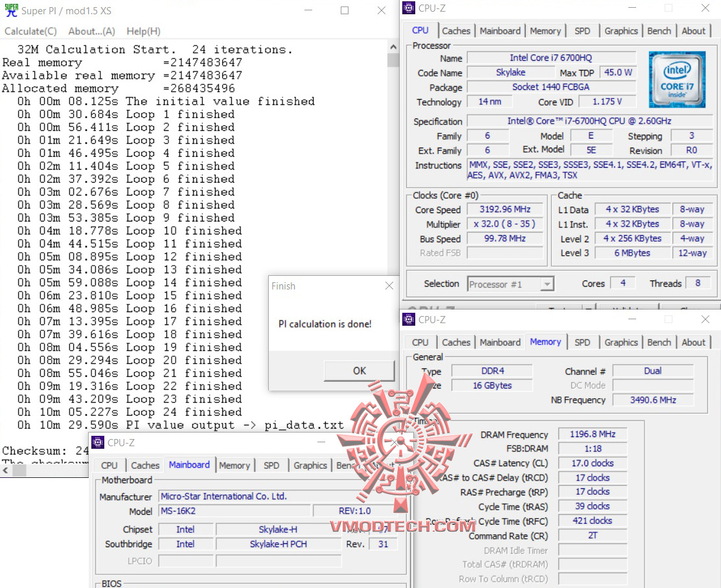Click the Southbridge value Skylake-H PCH
This screenshot has height=588, width=721.
[278, 544]
